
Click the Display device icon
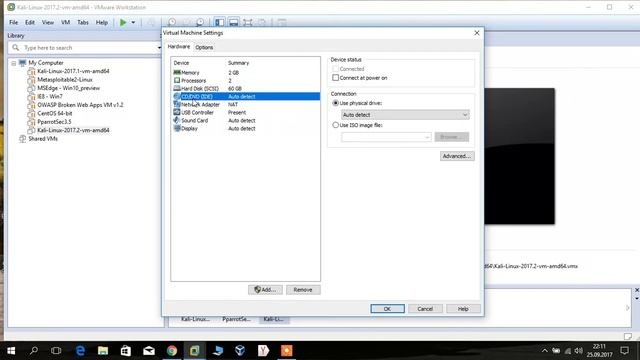(177, 128)
